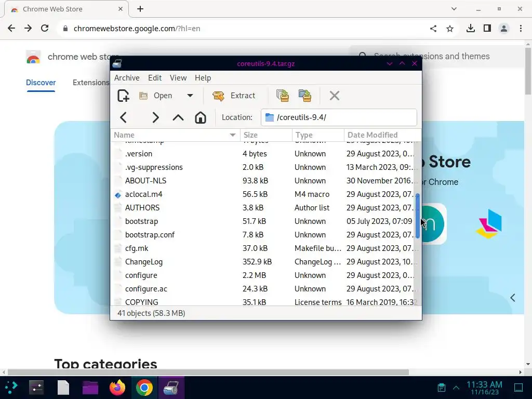
Task: Select the aclocal.m4 file
Action: pyautogui.click(x=263, y=194)
